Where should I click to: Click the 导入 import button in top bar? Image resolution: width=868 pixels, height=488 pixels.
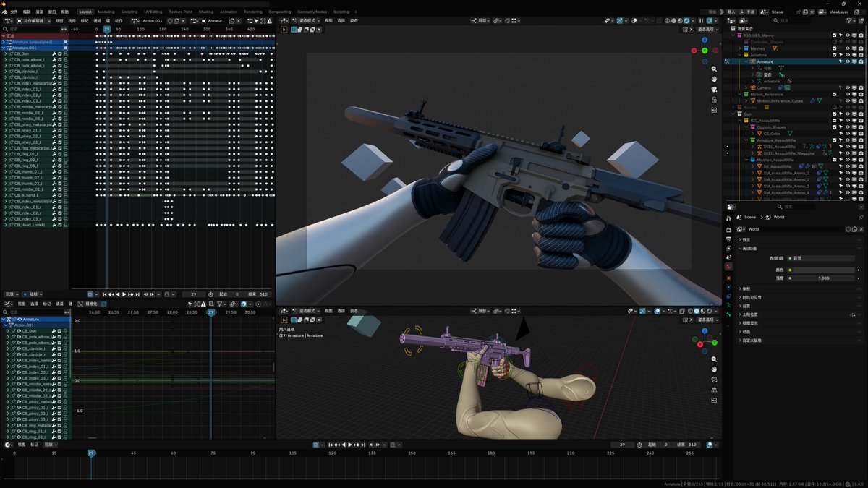pyautogui.click(x=731, y=12)
